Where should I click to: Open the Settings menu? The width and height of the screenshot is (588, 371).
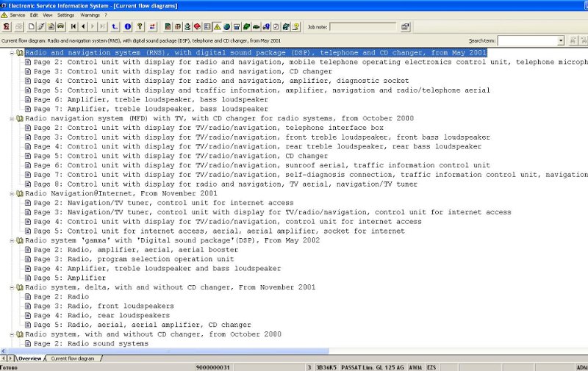[x=65, y=15]
